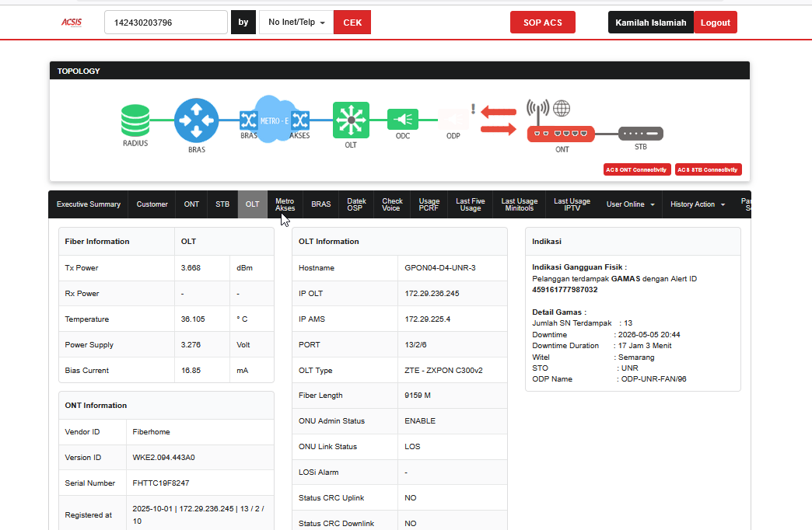Focus the search number input field
The image size is (812, 530).
tap(166, 23)
